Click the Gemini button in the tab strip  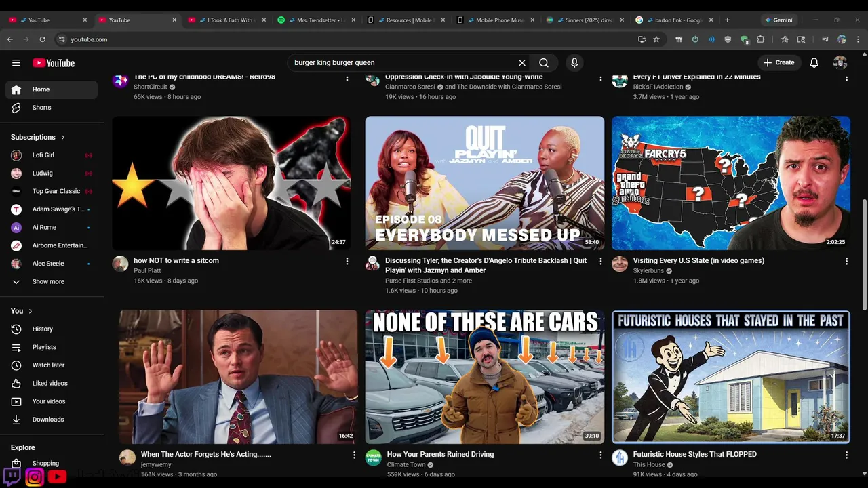tap(778, 20)
